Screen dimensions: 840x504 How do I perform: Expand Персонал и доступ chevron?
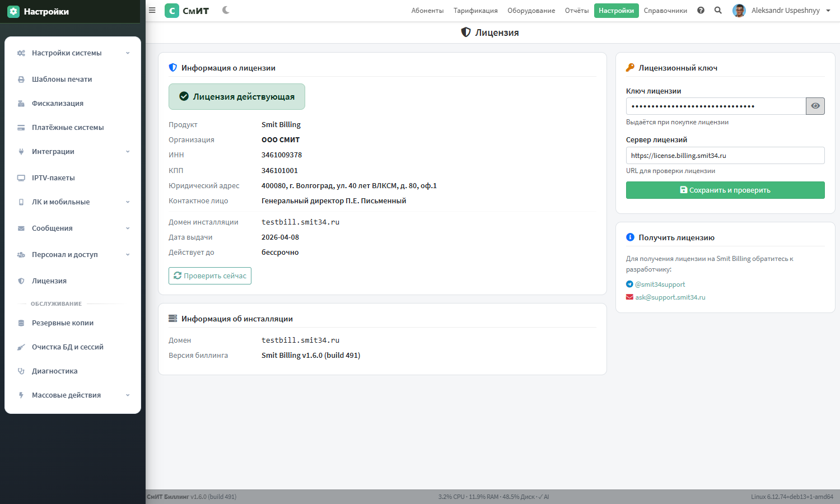pos(128,255)
